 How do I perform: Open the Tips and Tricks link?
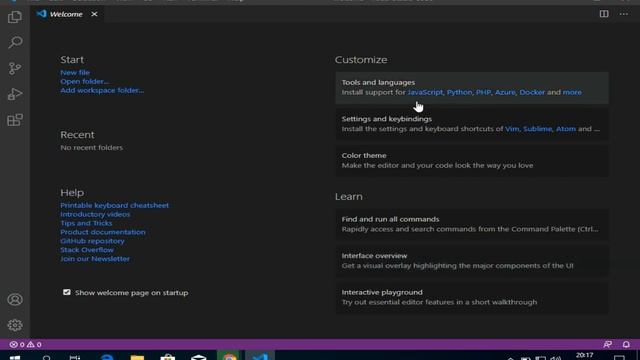pyautogui.click(x=86, y=223)
